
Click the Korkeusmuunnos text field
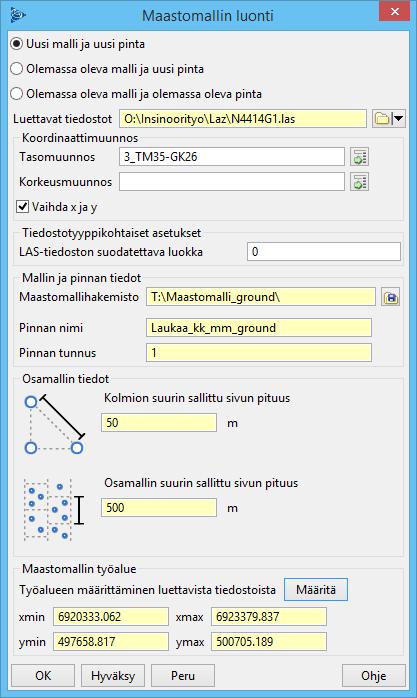[x=232, y=182]
